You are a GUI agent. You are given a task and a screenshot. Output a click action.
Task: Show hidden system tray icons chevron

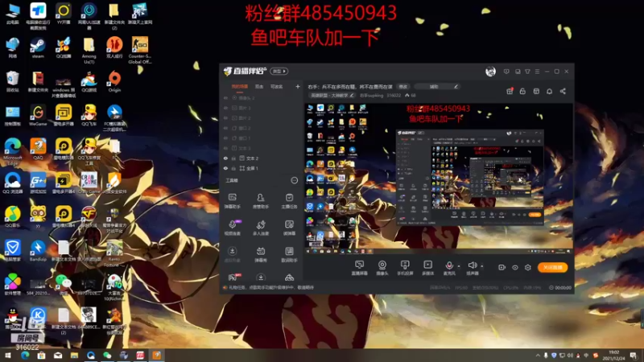[538, 356]
